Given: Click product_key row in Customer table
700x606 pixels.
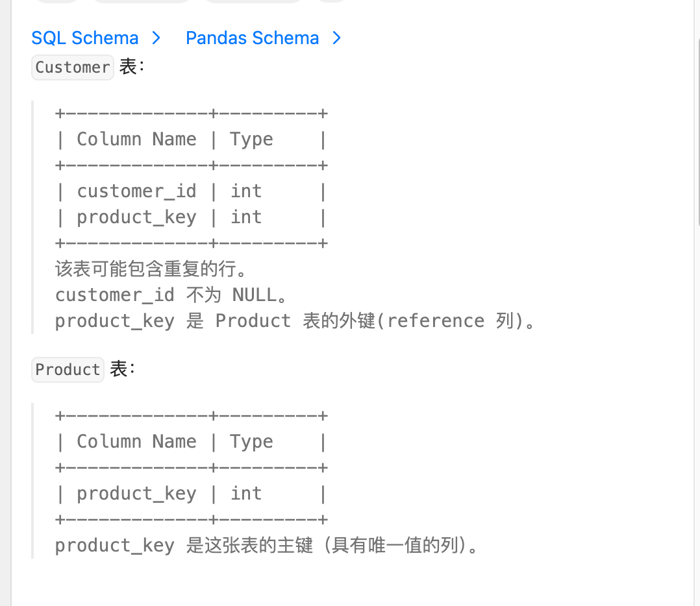Looking at the screenshot, I should [136, 217].
